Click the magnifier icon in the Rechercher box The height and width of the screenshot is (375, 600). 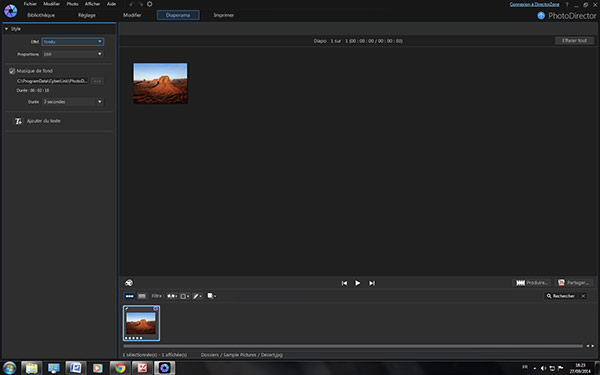(x=549, y=296)
